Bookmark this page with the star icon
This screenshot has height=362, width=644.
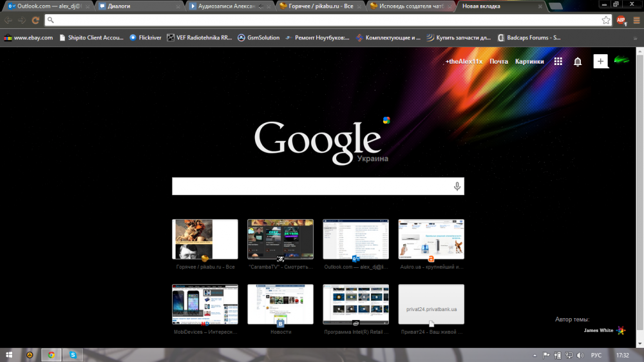(606, 20)
